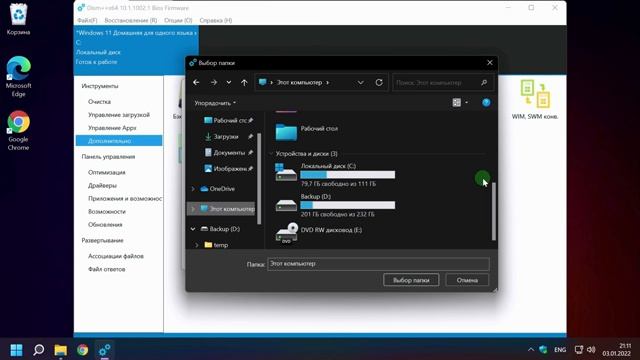
Task: Open Справка (H) menu in Dism++
Action: [216, 20]
